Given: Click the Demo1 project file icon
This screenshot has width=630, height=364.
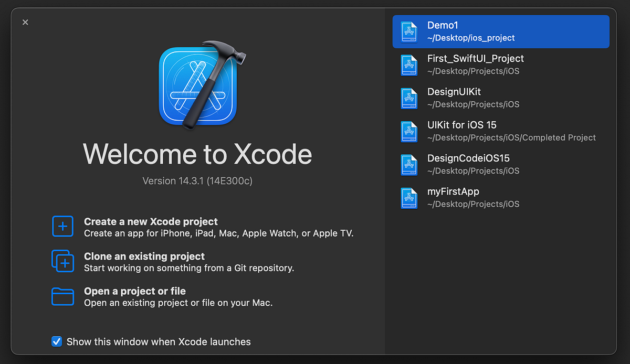Looking at the screenshot, I should pos(409,31).
